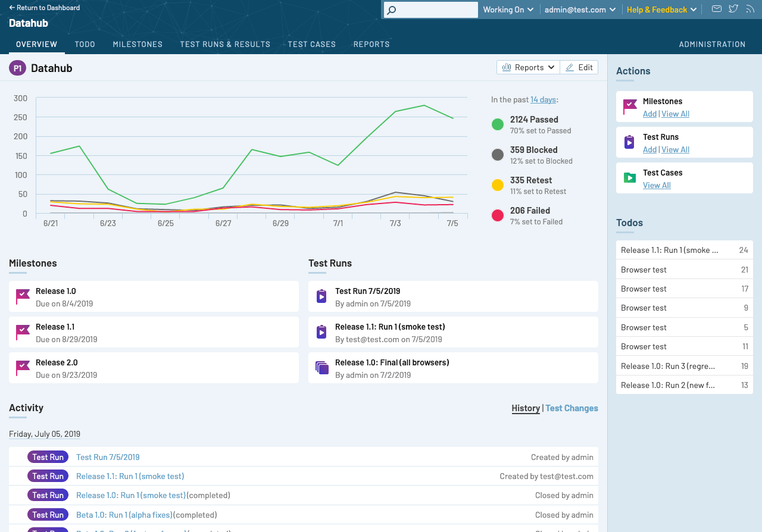This screenshot has height=532, width=762.
Task: Expand the Reports dropdown button
Action: [528, 67]
